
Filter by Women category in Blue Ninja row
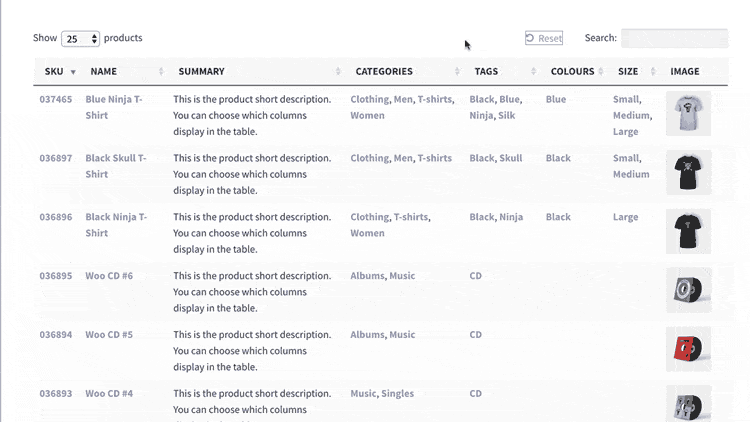(x=367, y=115)
